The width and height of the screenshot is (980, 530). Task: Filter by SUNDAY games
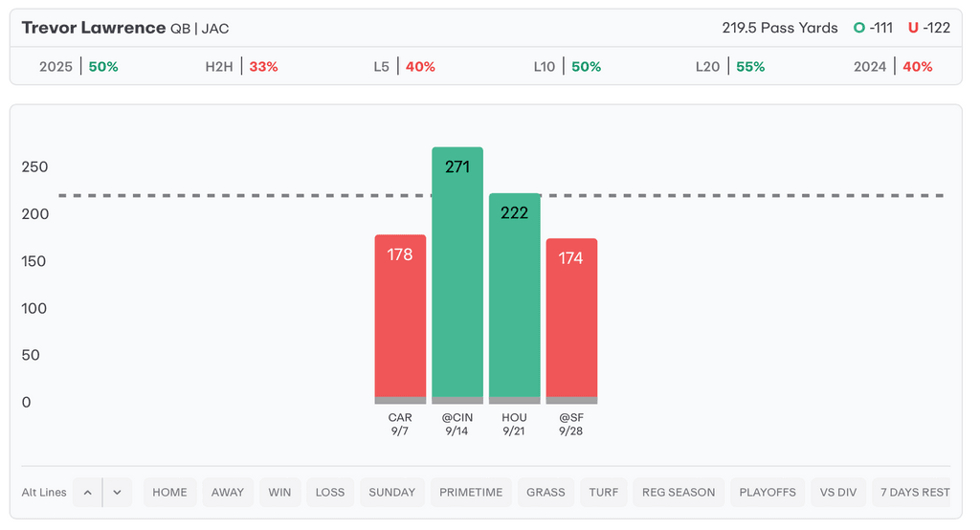392,493
